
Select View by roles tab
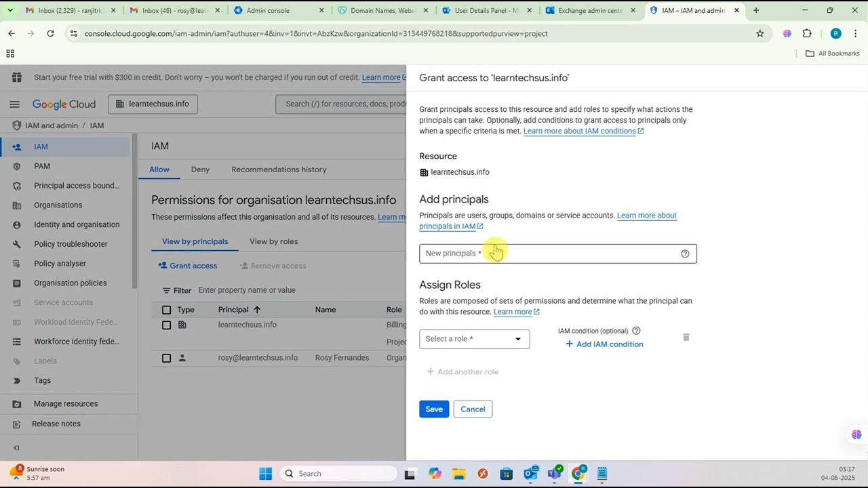tap(273, 241)
